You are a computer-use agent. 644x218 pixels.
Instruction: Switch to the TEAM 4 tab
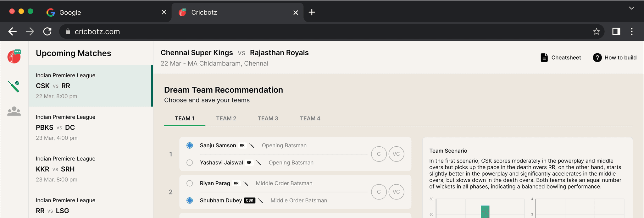tap(310, 118)
